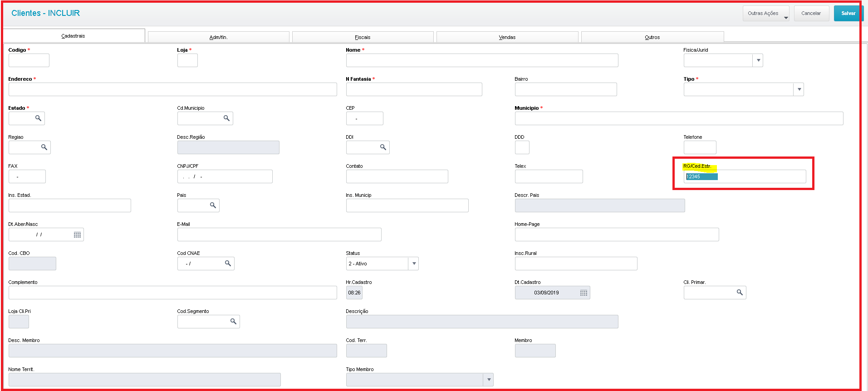Screen dimensions: 868x391
Task: Open the Pais search magnifier icon
Action: 213,205
